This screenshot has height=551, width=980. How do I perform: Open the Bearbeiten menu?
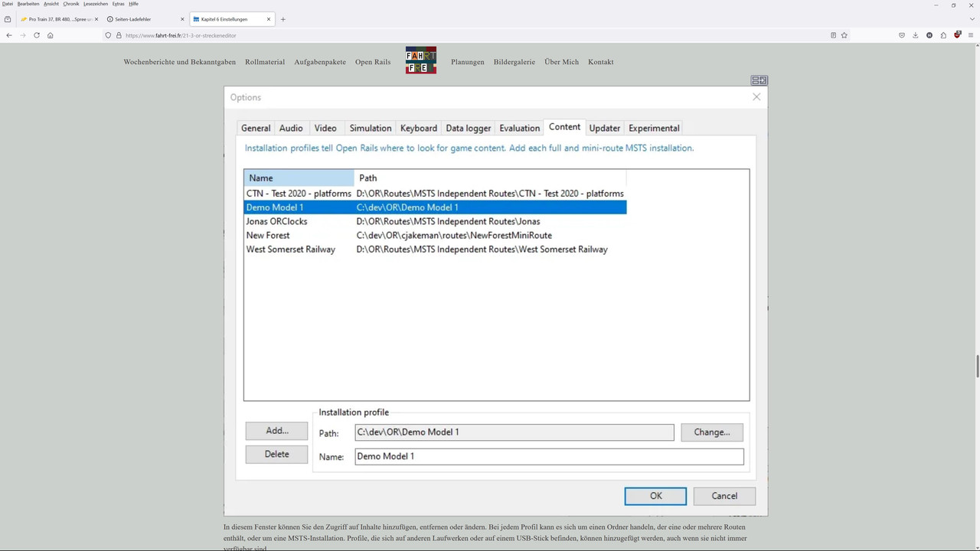point(28,4)
